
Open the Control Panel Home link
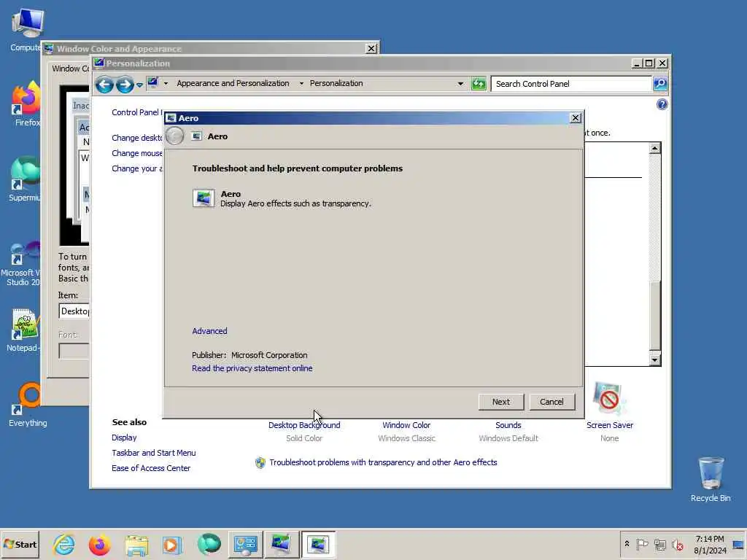136,112
